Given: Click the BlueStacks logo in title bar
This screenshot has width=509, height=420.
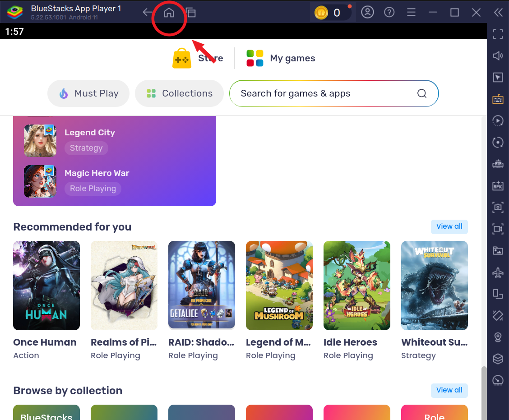Looking at the screenshot, I should [x=15, y=12].
